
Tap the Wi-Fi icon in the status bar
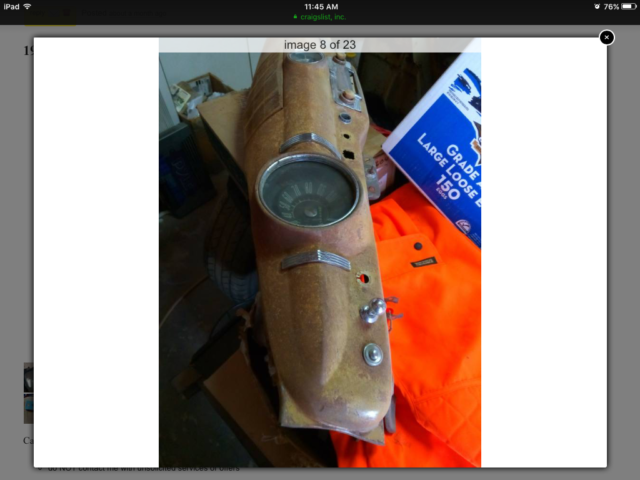point(28,6)
